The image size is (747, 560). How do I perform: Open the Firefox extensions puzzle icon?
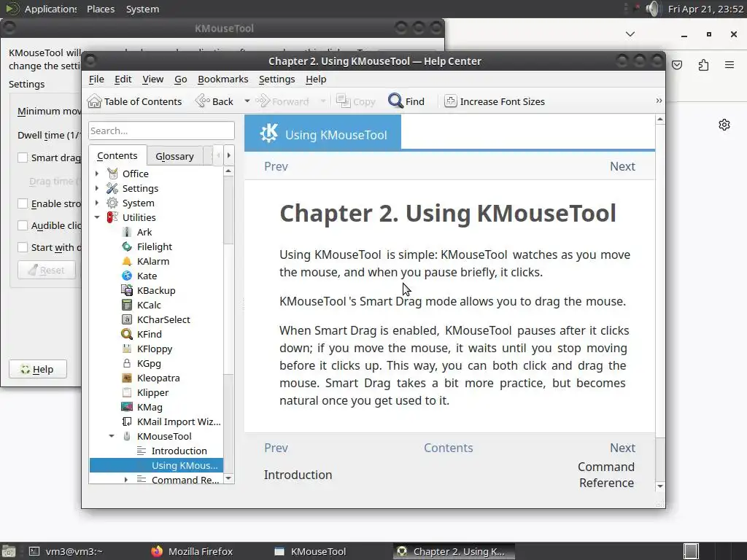(704, 65)
